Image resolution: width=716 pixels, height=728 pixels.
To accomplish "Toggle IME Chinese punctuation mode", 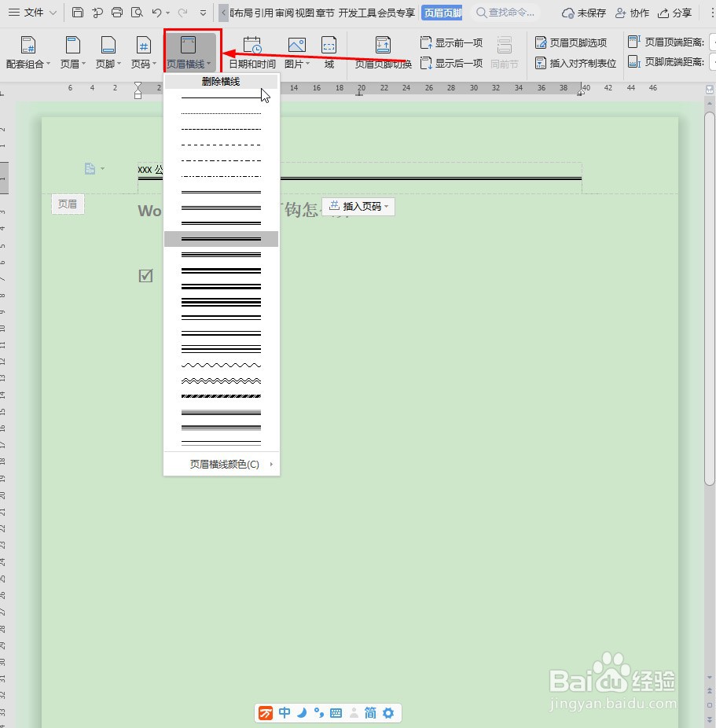I will coord(319,713).
